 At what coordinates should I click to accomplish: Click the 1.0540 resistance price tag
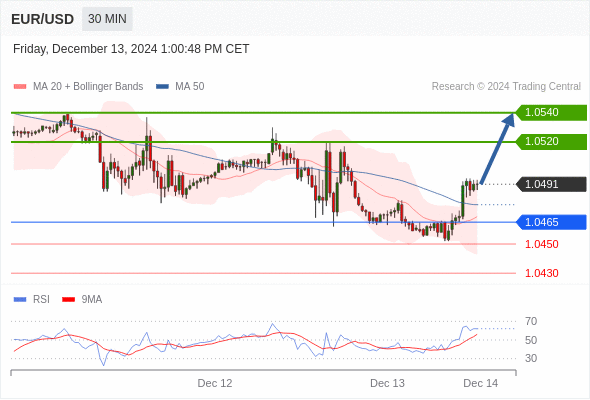tap(551, 113)
